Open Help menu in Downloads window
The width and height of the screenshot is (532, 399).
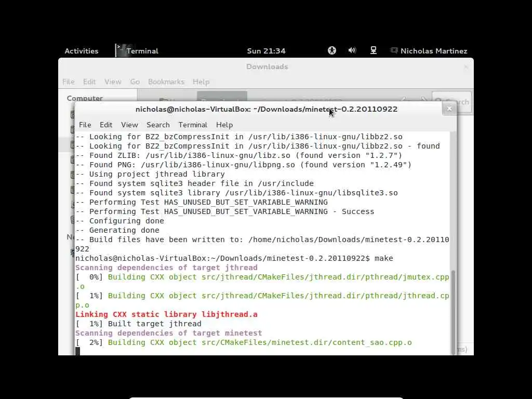(201, 82)
